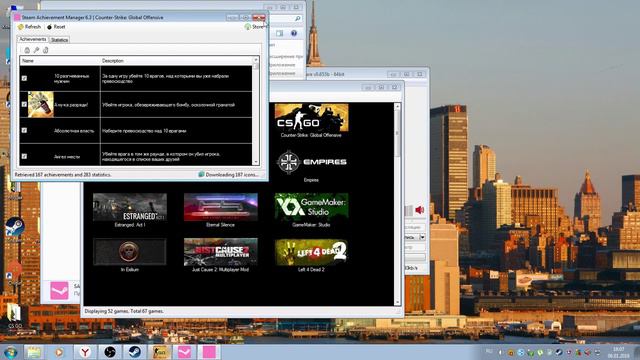The height and width of the screenshot is (360, 640).
Task: Click the pink SAM file icon in Explorer
Action: 59,291
